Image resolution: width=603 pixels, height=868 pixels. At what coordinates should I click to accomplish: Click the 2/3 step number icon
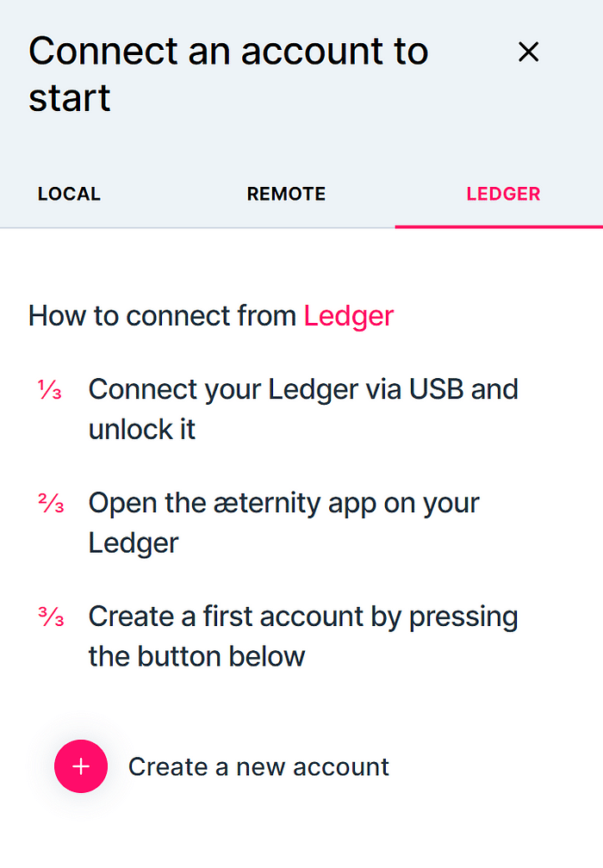pos(51,504)
